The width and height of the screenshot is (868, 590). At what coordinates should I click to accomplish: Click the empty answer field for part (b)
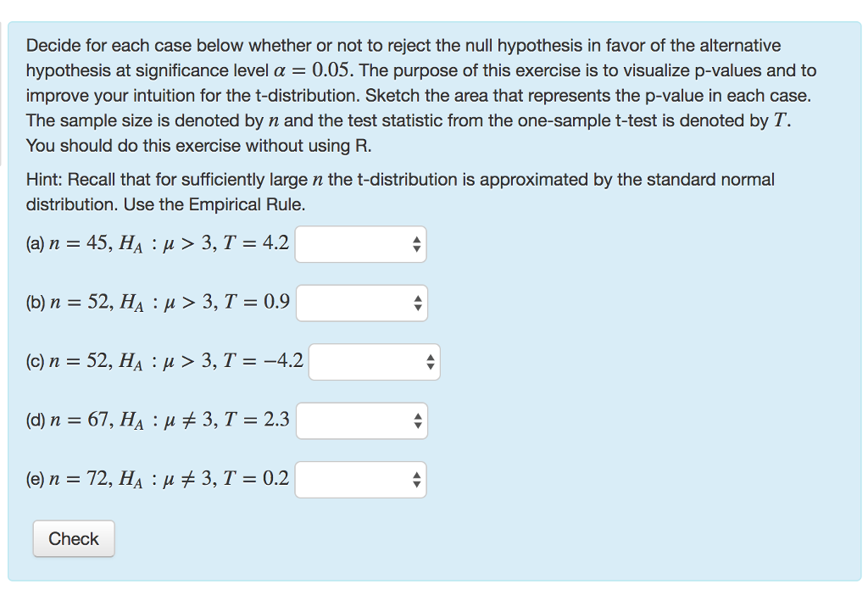356,303
